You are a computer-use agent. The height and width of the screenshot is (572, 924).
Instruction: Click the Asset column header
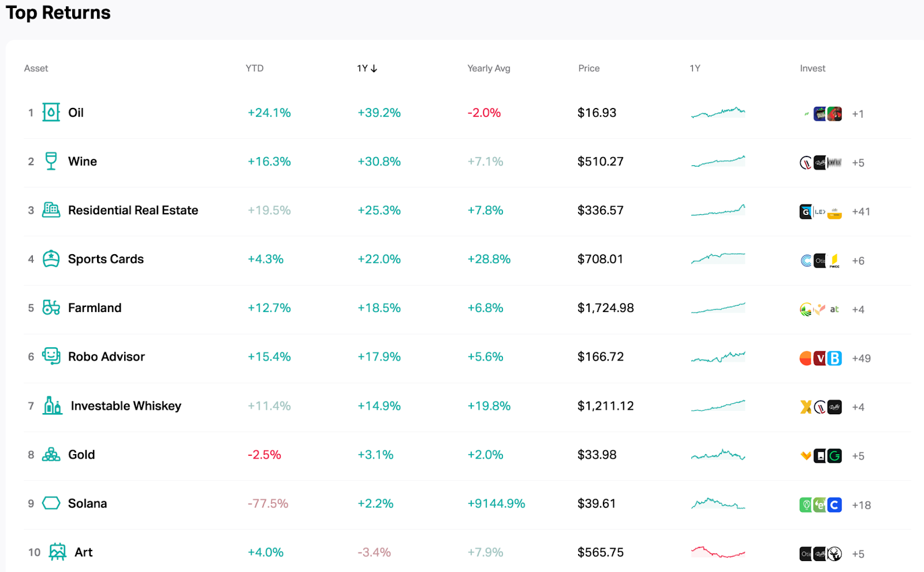click(36, 68)
